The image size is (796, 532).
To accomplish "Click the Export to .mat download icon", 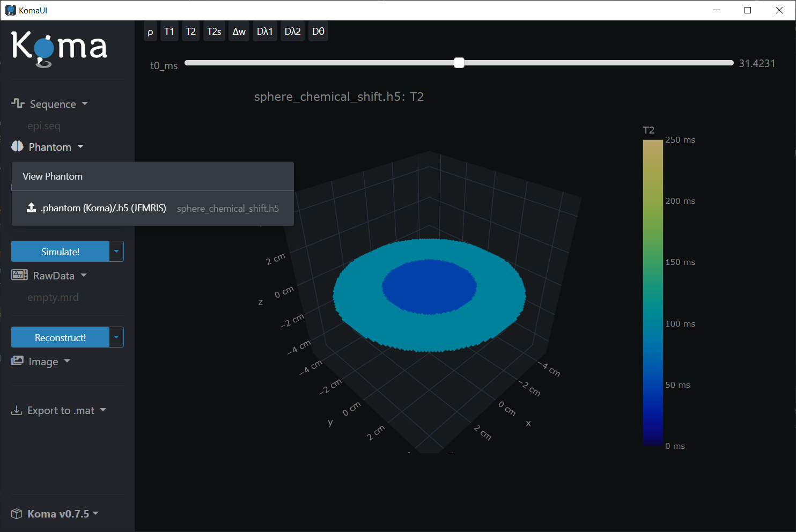I will click(x=17, y=410).
